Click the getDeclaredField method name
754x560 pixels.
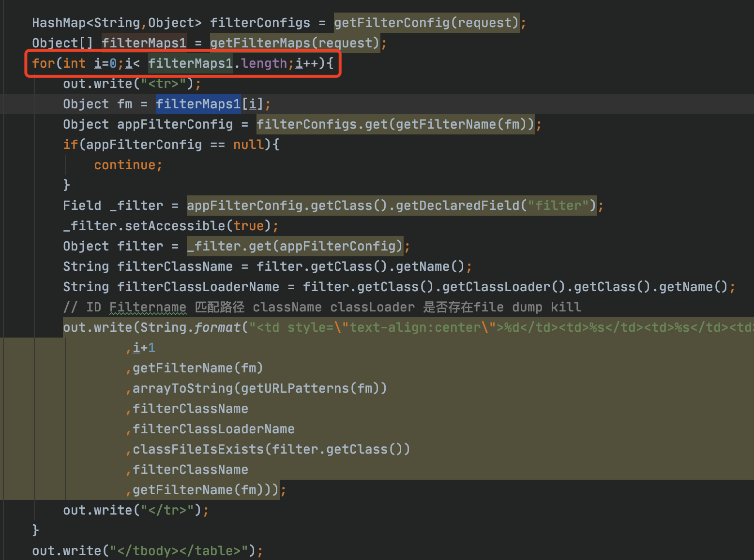[457, 206]
